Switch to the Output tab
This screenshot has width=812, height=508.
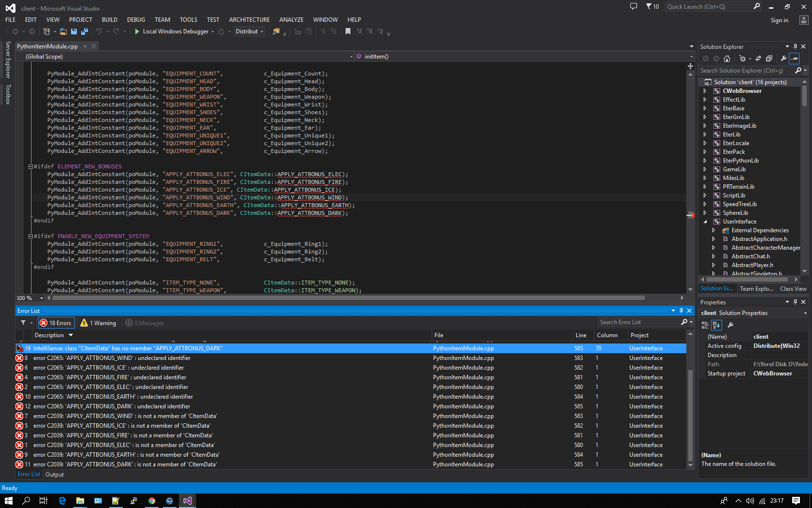[x=55, y=475]
